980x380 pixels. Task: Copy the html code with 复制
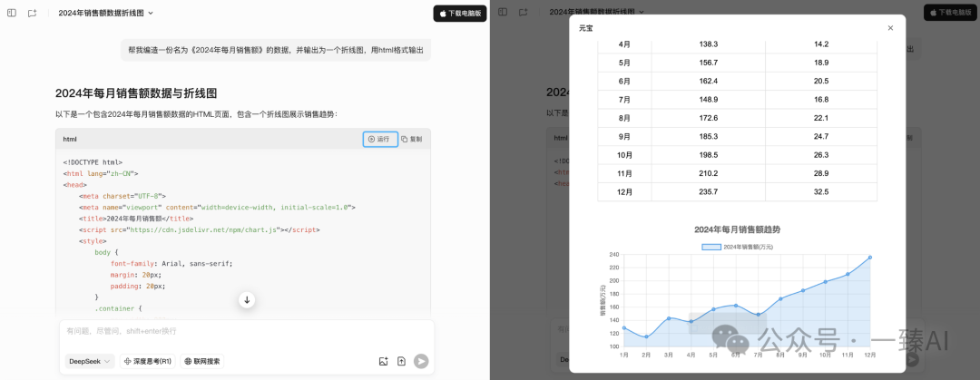[x=411, y=139]
